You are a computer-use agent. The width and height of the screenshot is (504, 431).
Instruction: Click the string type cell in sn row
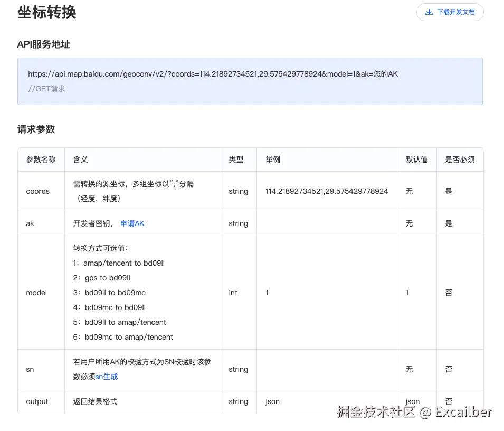pyautogui.click(x=238, y=369)
